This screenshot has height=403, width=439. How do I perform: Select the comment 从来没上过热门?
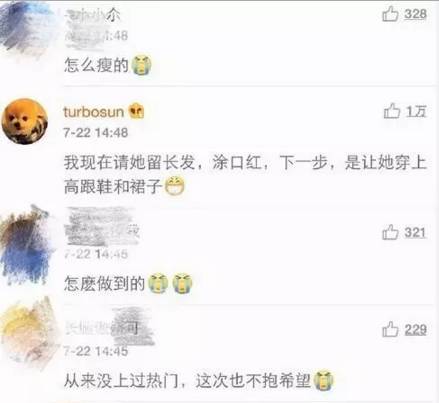(x=121, y=381)
